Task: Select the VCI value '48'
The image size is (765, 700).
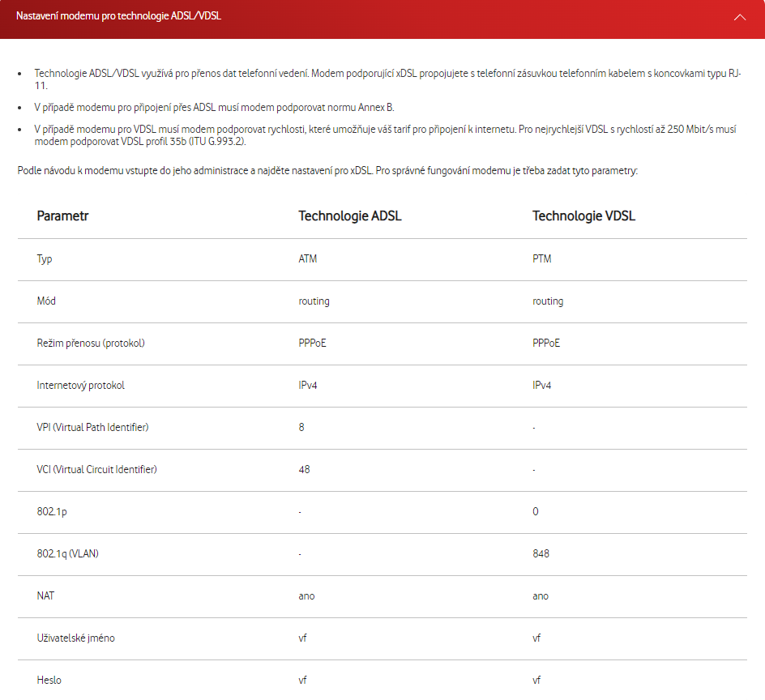Action: pos(304,470)
